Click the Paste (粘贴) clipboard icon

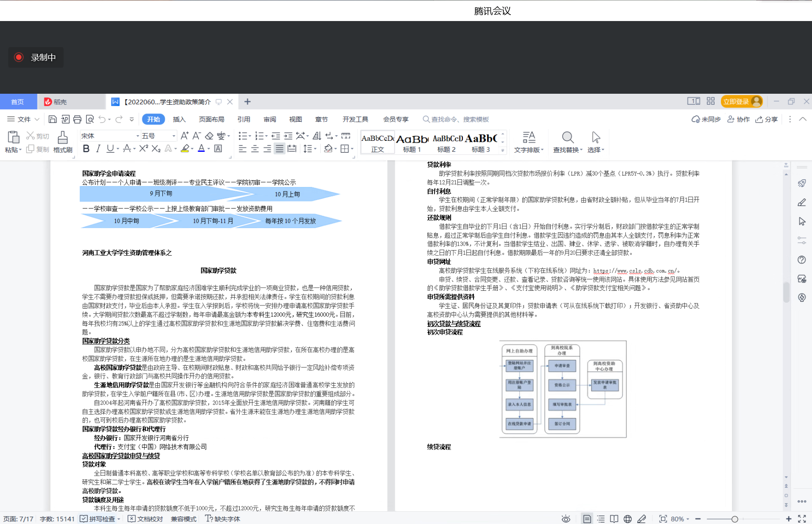(x=13, y=137)
